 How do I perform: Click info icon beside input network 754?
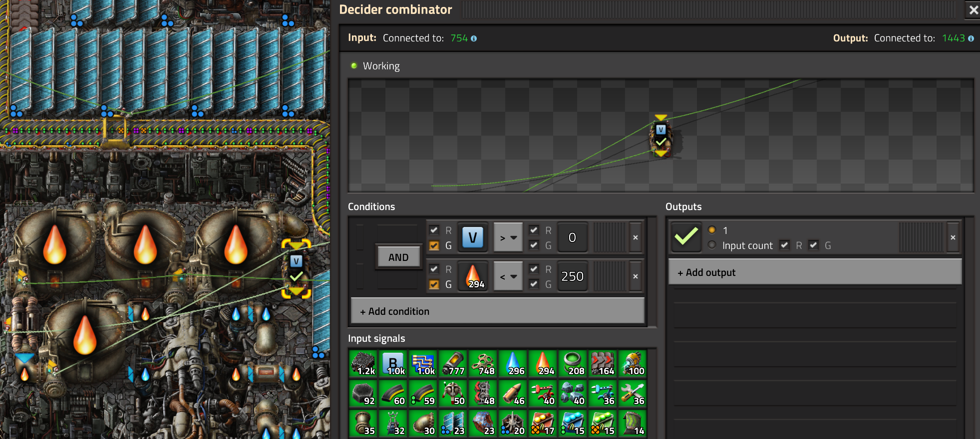[474, 38]
